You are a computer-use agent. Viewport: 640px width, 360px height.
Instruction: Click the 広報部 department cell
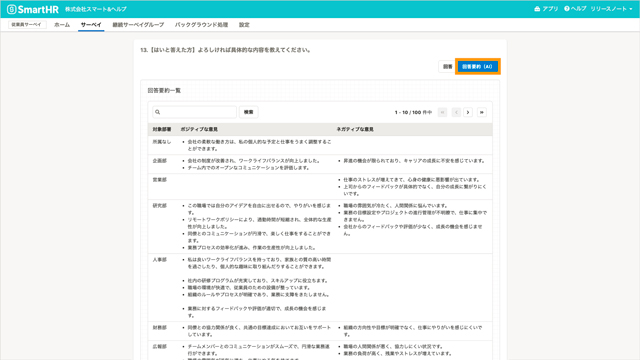click(160, 347)
